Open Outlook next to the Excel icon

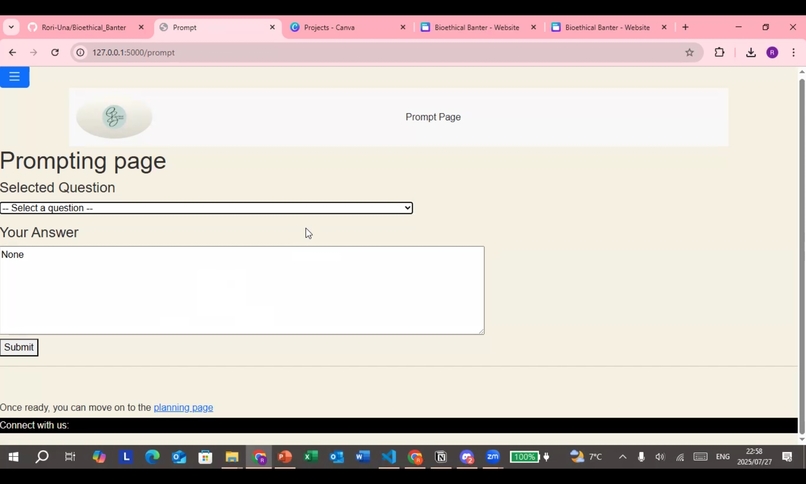pos(337,457)
